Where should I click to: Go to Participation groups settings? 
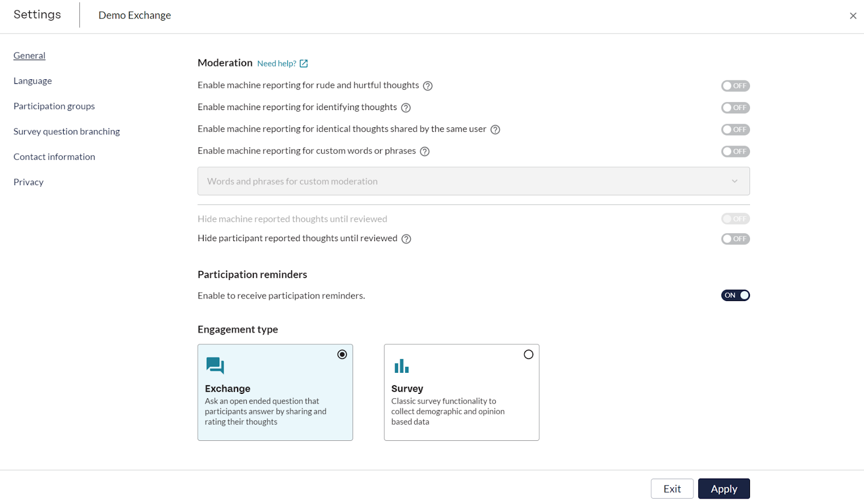pyautogui.click(x=54, y=106)
